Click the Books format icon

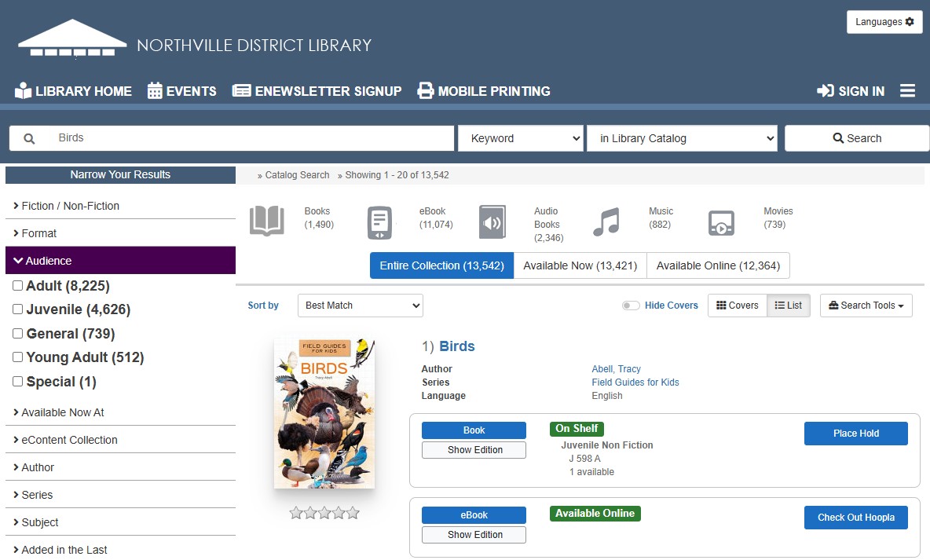pos(267,221)
